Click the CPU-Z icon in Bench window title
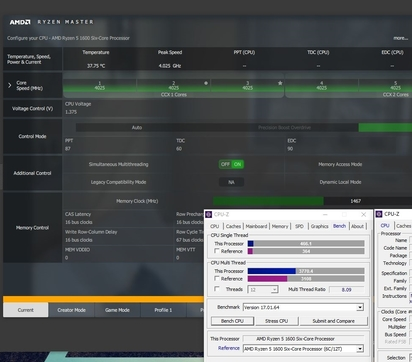 point(209,214)
